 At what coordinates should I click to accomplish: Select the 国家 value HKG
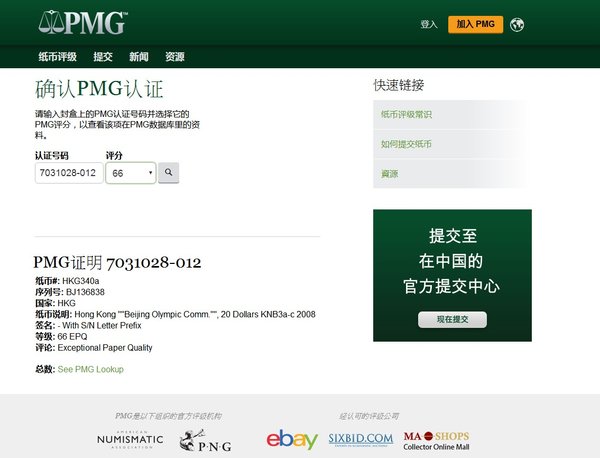pos(67,303)
